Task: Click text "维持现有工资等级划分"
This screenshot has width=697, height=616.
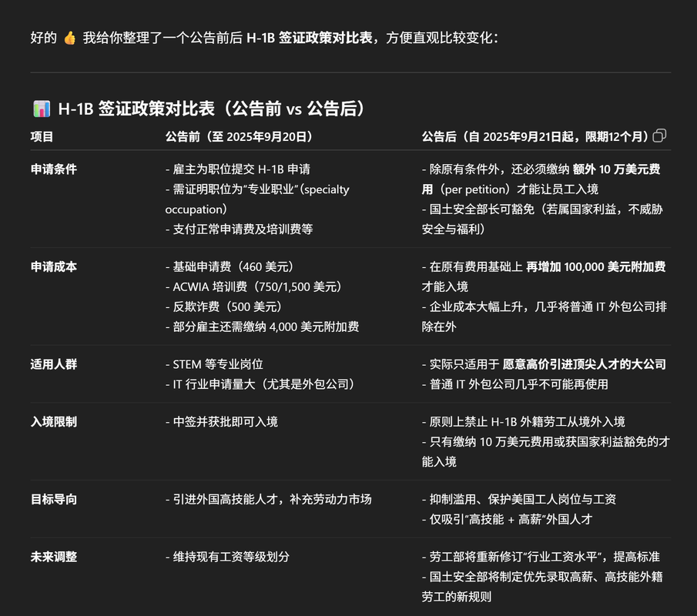Action: (231, 557)
